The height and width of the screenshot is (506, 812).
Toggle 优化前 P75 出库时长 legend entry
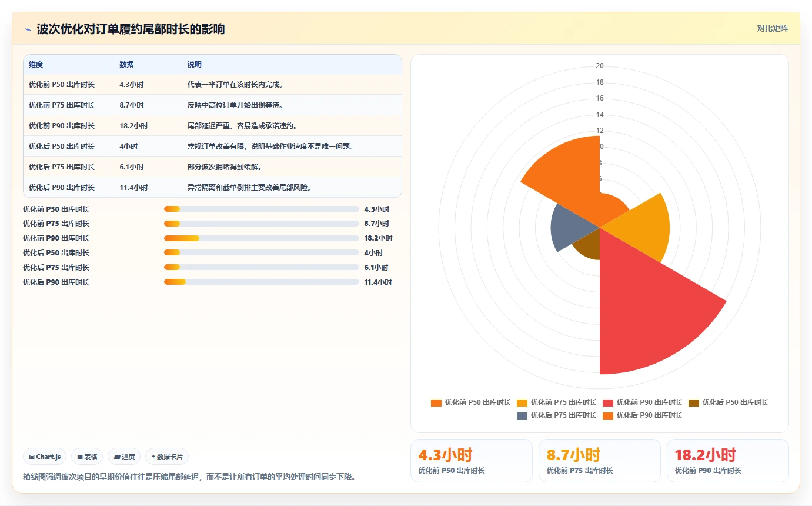click(x=557, y=403)
